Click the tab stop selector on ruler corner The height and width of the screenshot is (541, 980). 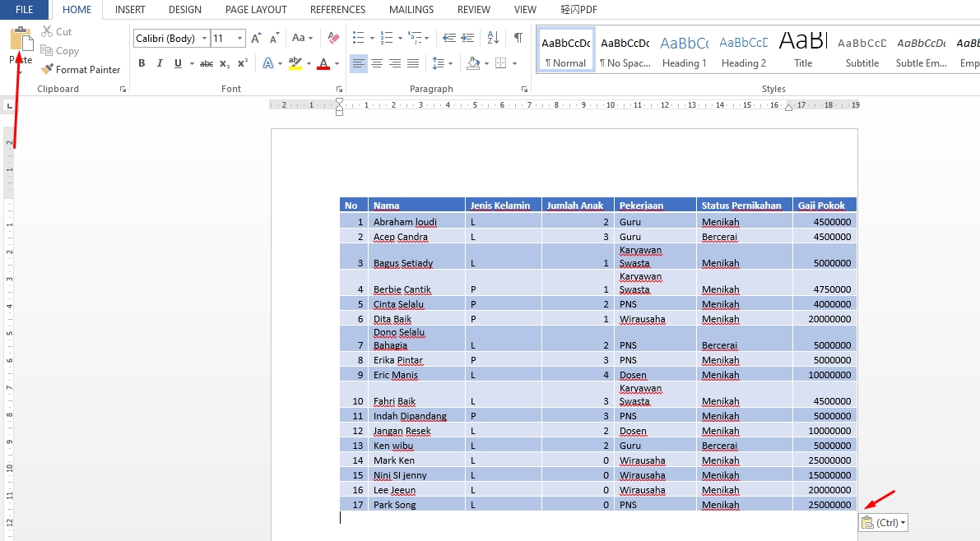9,105
